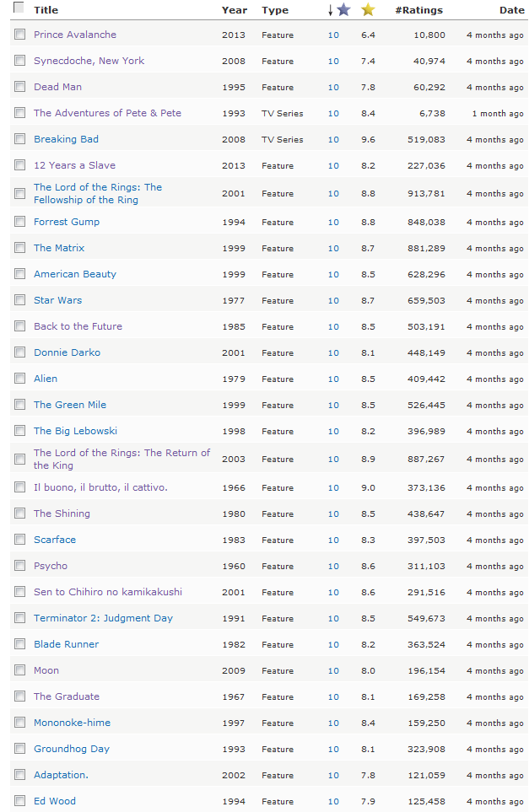The image size is (529, 812).
Task: Select the Forrest Gump row checkbox
Action: tap(19, 222)
